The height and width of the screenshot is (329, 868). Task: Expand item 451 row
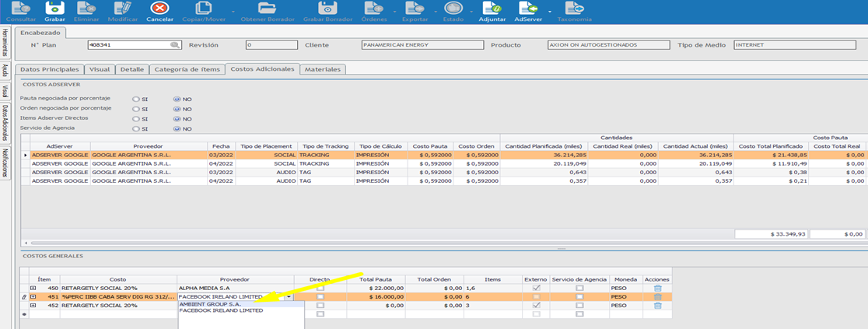click(x=33, y=297)
